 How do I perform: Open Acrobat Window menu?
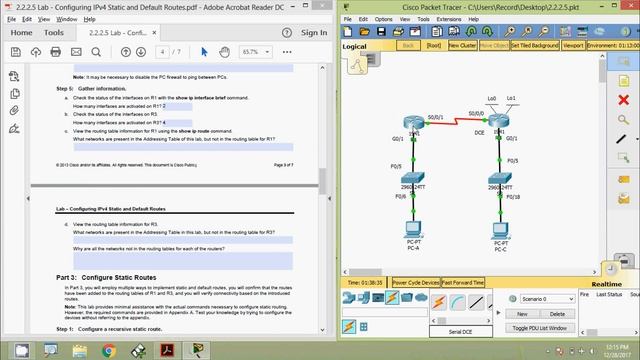pyautogui.click(x=67, y=19)
